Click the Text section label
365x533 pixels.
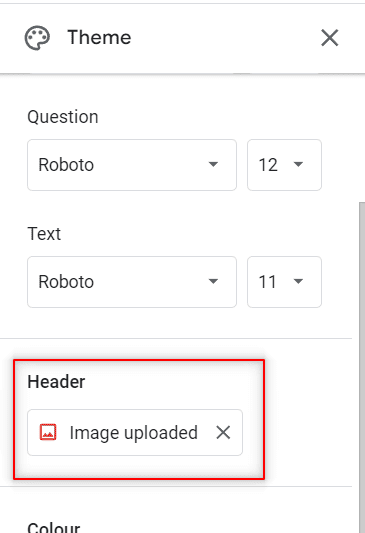coord(44,234)
